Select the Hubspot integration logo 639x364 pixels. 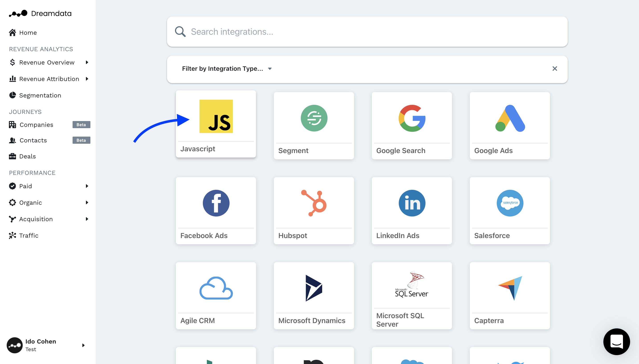pyautogui.click(x=314, y=203)
